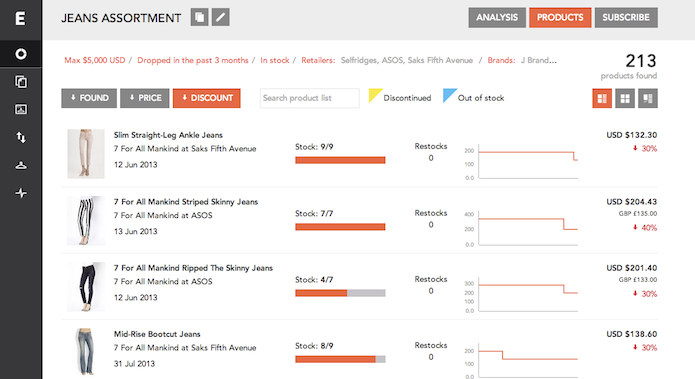Viewport: 695px width, 379px height.
Task: Open Striped Skinny Jeans thumbnail
Action: tap(86, 221)
